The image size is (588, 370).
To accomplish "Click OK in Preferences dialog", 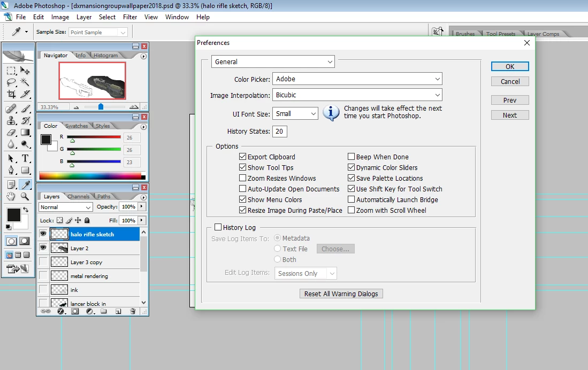I will (x=510, y=66).
